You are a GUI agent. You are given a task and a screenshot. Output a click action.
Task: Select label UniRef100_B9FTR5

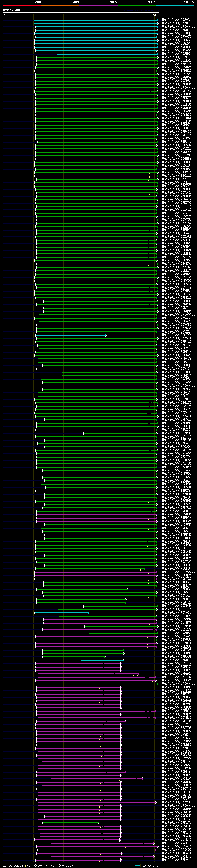tap(177, 450)
